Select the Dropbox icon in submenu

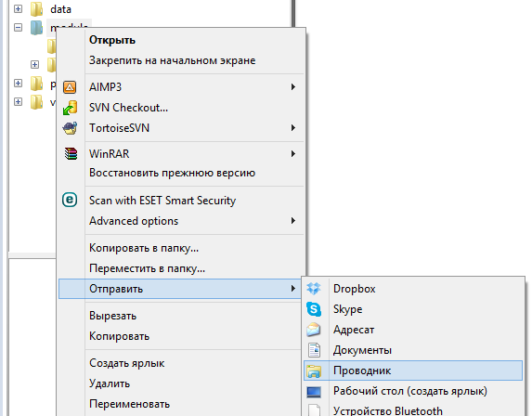click(314, 289)
